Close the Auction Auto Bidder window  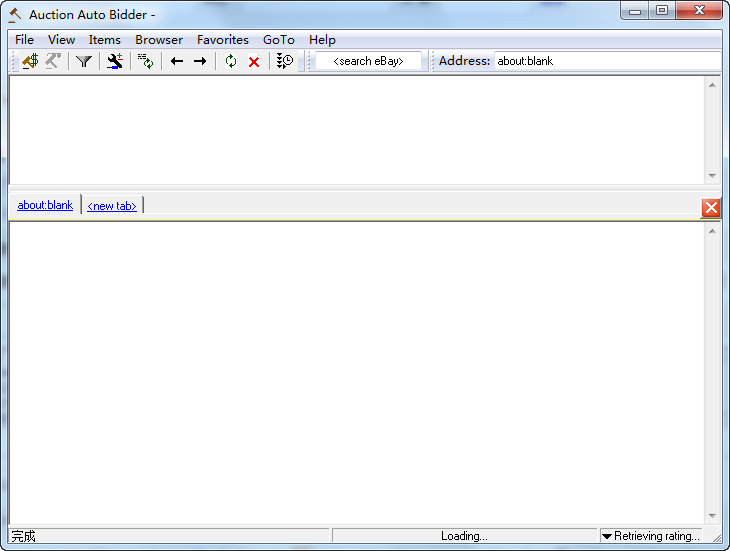click(699, 11)
